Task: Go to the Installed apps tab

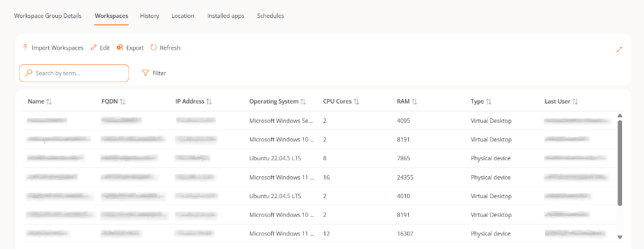Action: 225,16
